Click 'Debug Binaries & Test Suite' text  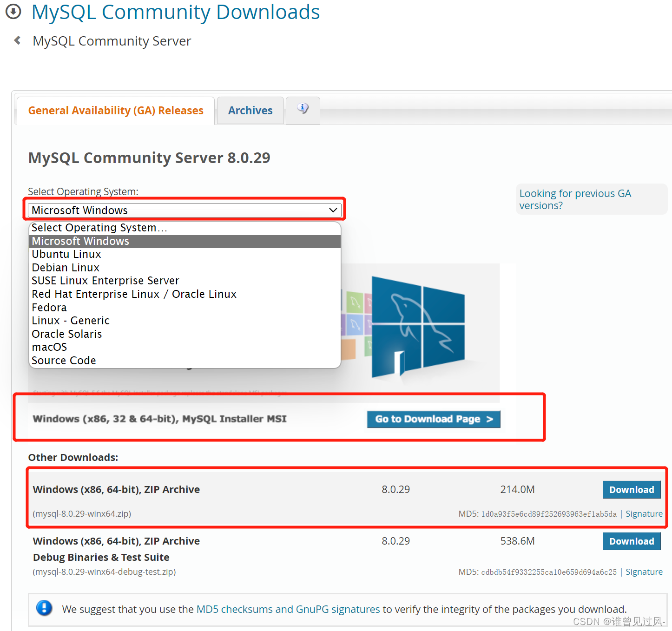(101, 557)
